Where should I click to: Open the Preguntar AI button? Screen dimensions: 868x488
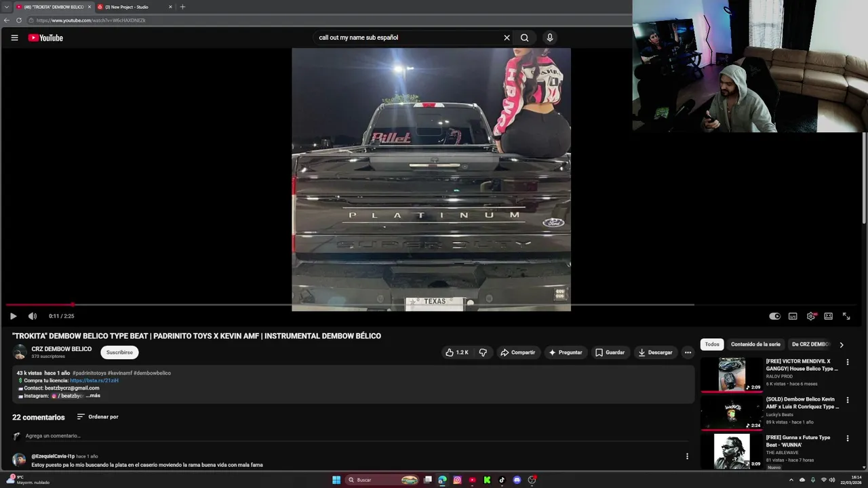[x=566, y=352]
